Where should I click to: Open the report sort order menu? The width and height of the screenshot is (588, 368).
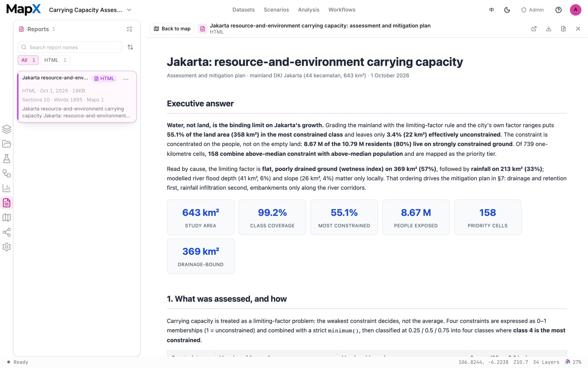[x=130, y=47]
